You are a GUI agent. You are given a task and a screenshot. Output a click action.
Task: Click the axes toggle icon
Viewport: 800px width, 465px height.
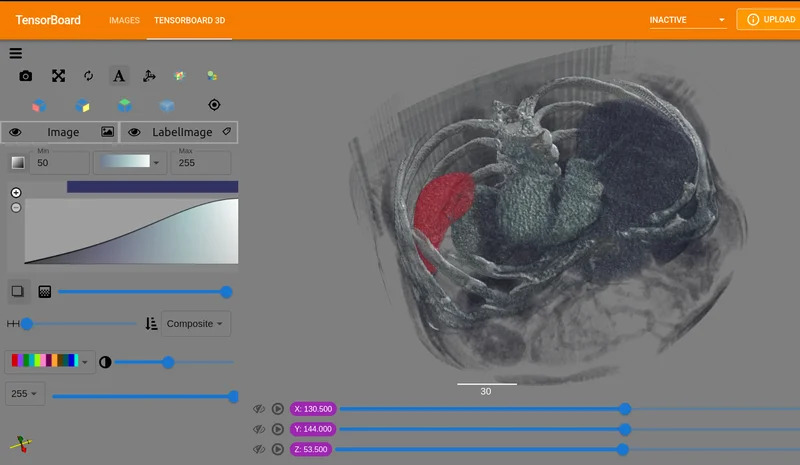pyautogui.click(x=149, y=76)
